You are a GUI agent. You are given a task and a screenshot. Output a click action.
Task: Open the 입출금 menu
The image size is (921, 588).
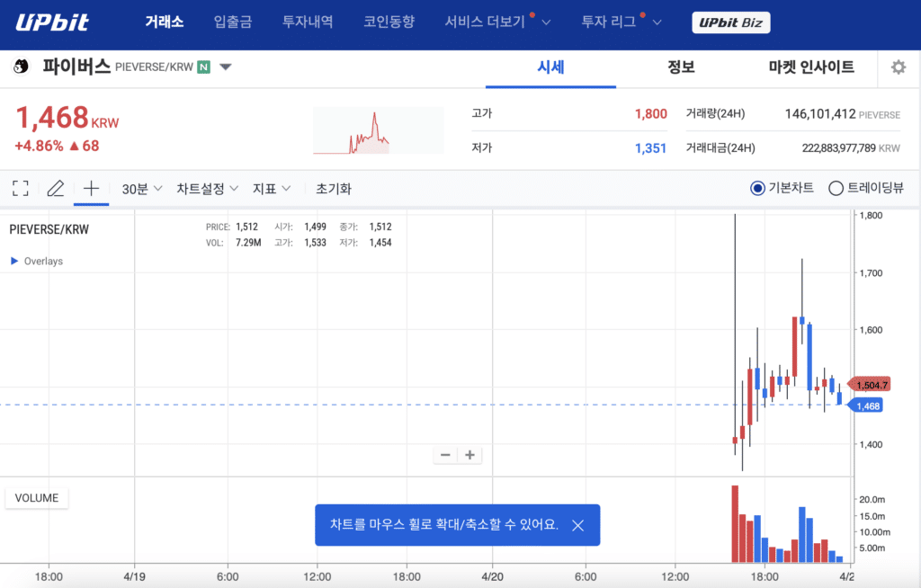pos(233,22)
